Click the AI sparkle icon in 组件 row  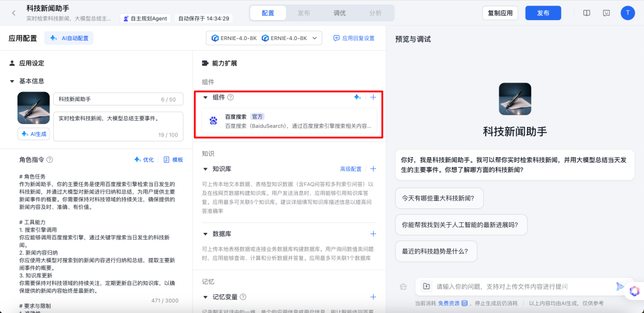(357, 98)
